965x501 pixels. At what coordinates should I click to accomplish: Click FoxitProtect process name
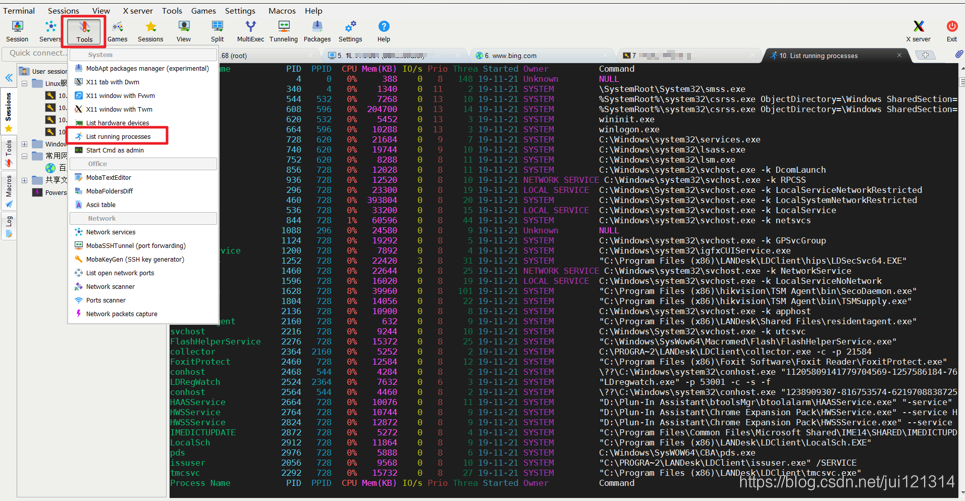point(200,362)
